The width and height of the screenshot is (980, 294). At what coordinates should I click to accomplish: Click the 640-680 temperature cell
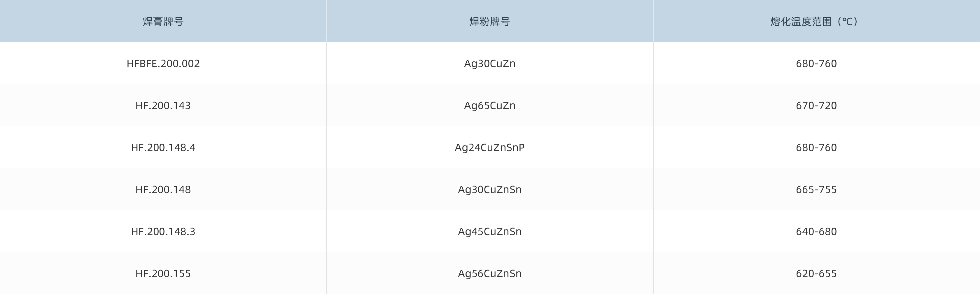click(816, 231)
